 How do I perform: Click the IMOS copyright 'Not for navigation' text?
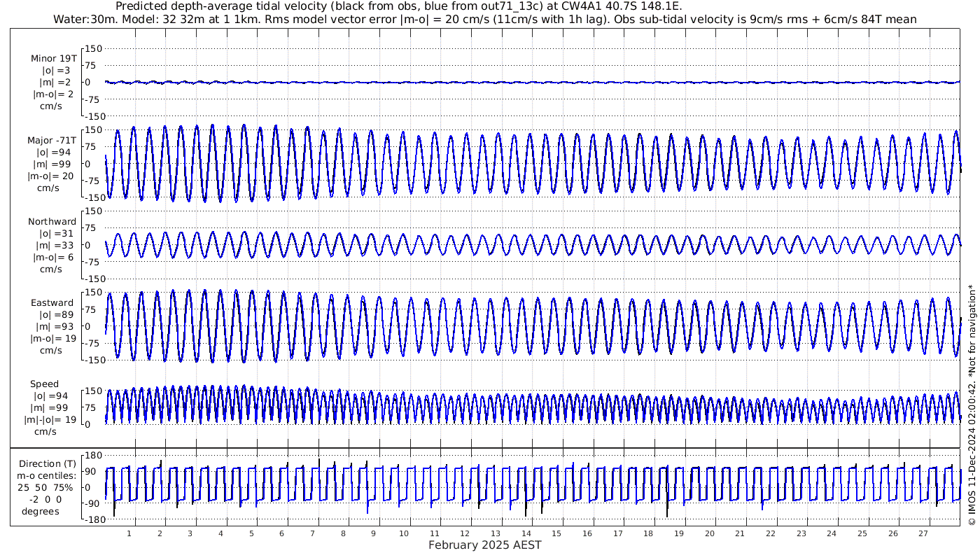click(x=971, y=405)
